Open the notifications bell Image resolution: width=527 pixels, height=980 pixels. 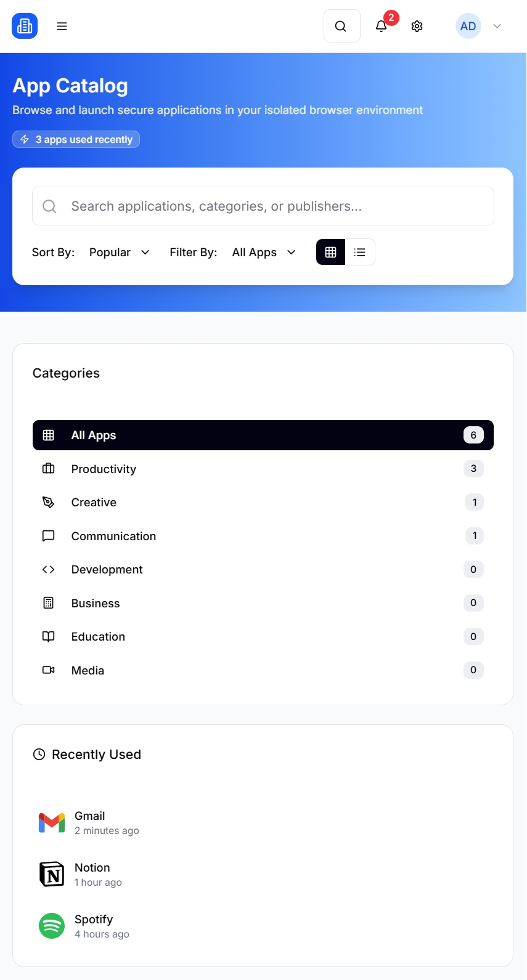[x=382, y=26]
